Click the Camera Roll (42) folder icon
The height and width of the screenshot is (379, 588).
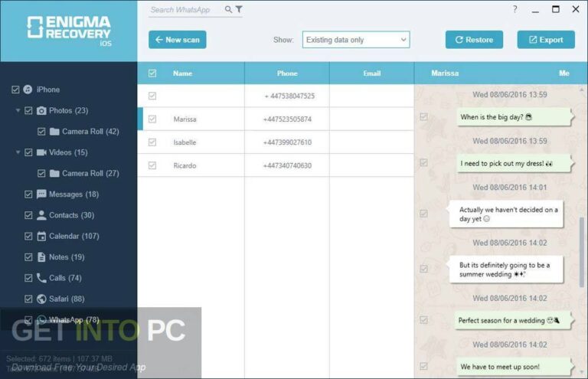54,132
